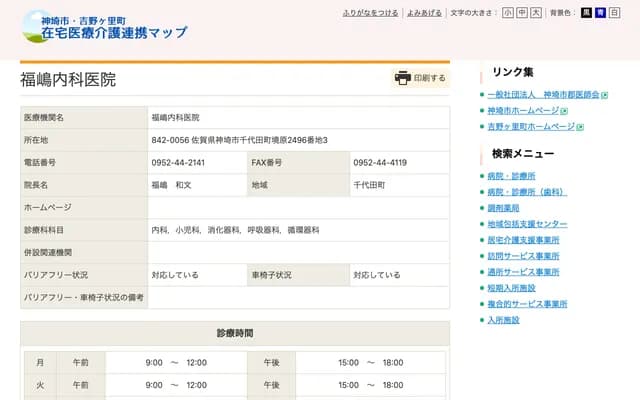Click external link icon after 神埼市郡医師会

tap(604, 95)
